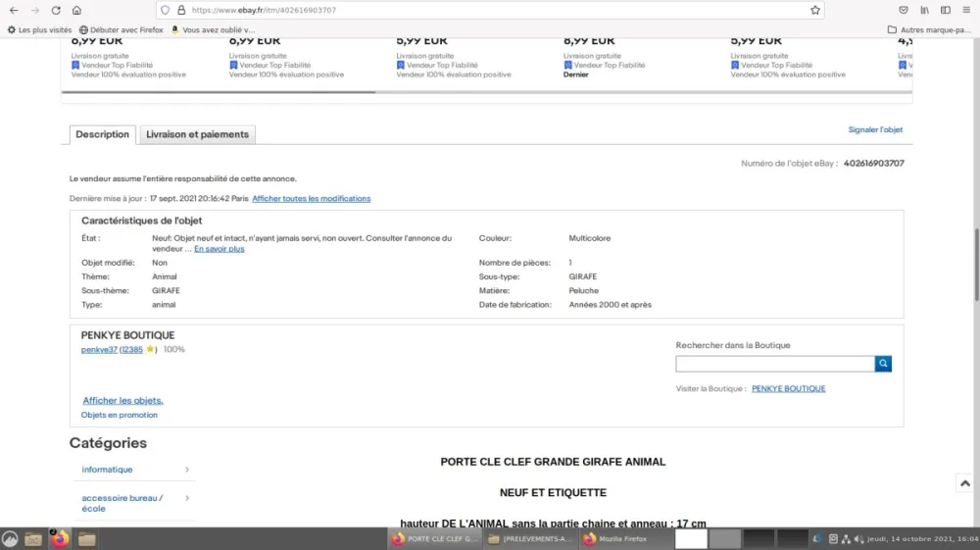Screen dimensions: 980x550
Task: Open the Autres marque-pages bookmarks folder
Action: point(929,29)
